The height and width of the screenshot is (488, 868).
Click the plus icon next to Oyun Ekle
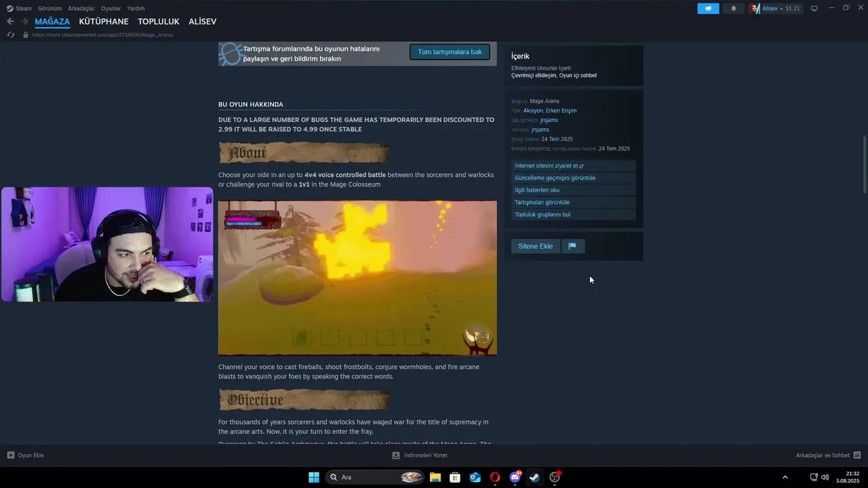coord(10,455)
